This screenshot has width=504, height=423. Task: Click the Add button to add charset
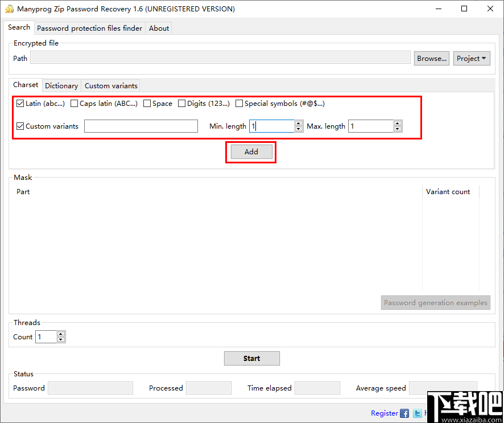[x=251, y=151]
